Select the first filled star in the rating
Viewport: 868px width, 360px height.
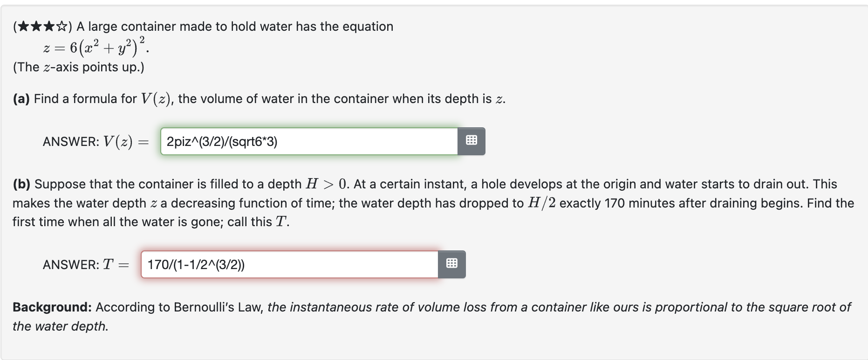click(23, 26)
